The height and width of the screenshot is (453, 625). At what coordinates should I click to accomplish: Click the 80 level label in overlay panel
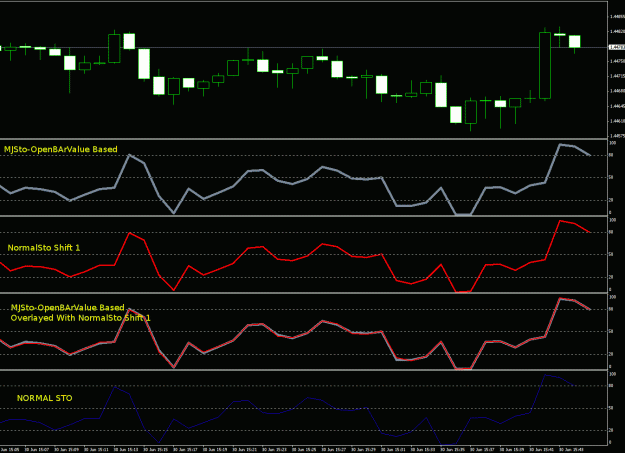tap(612, 309)
